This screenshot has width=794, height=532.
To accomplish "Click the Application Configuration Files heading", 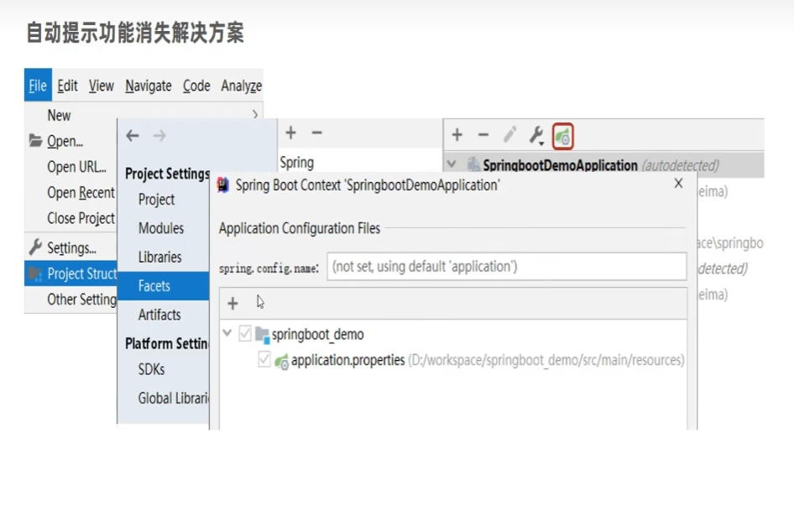I will [300, 228].
